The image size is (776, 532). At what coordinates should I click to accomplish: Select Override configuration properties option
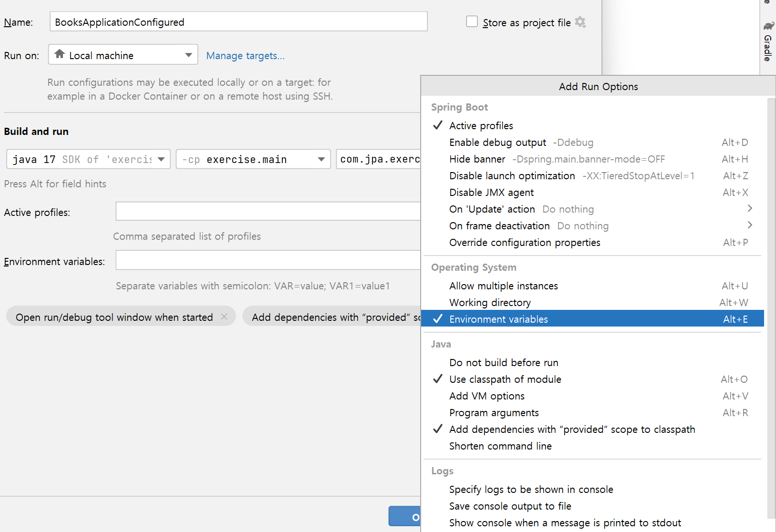[592, 243]
